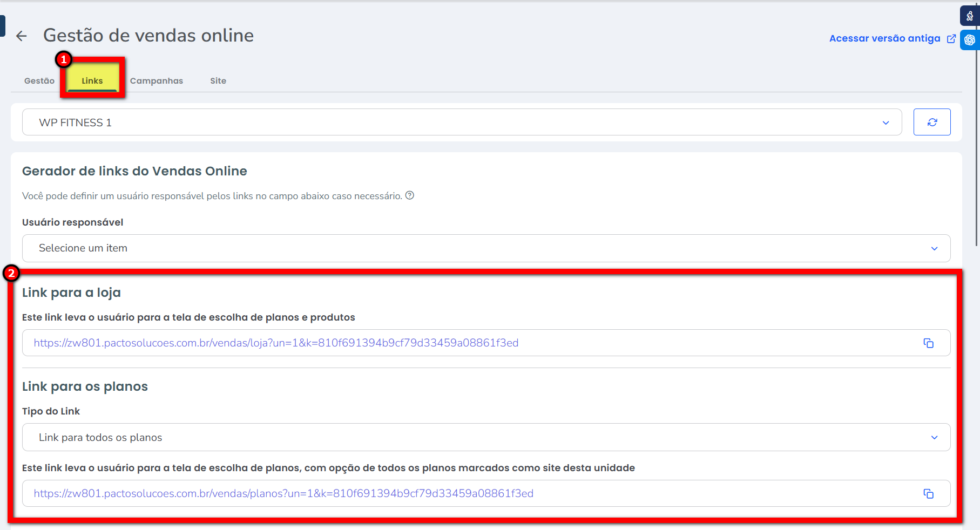Click the dark sidebar handle at left edge
Image resolution: width=980 pixels, height=530 pixels.
point(2,26)
